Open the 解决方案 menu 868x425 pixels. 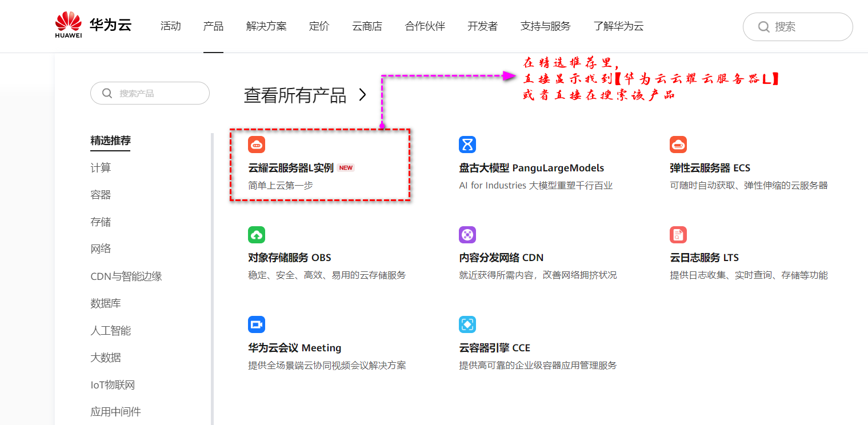click(x=266, y=26)
